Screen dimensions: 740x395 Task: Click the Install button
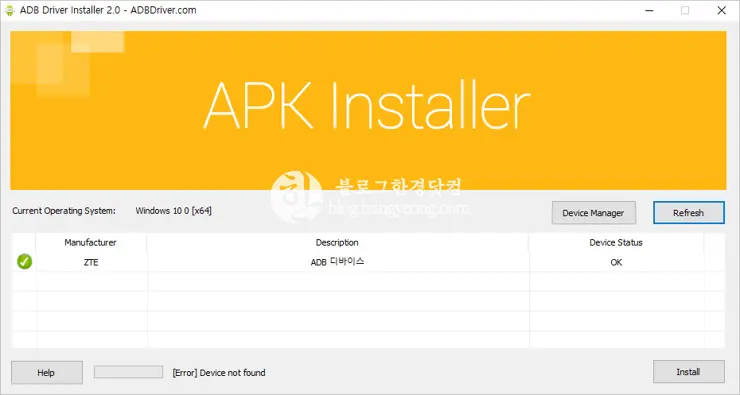coord(689,372)
